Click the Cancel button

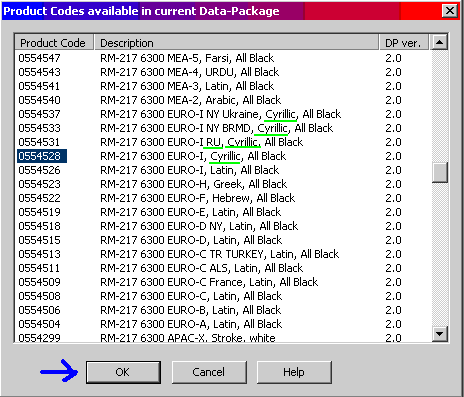pyautogui.click(x=209, y=372)
